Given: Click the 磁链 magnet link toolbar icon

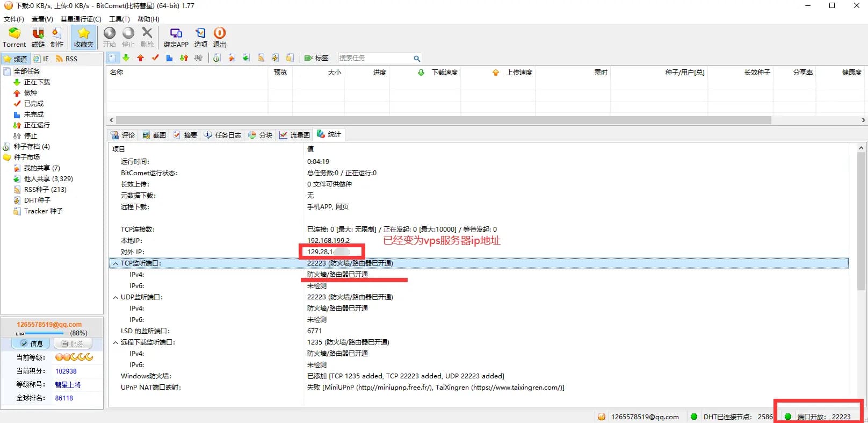Looking at the screenshot, I should pos(38,38).
